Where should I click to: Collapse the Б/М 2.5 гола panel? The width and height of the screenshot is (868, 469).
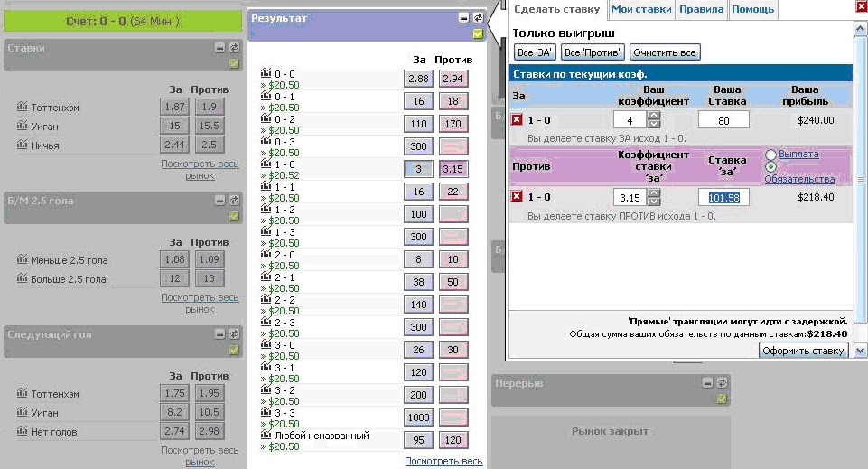219,201
